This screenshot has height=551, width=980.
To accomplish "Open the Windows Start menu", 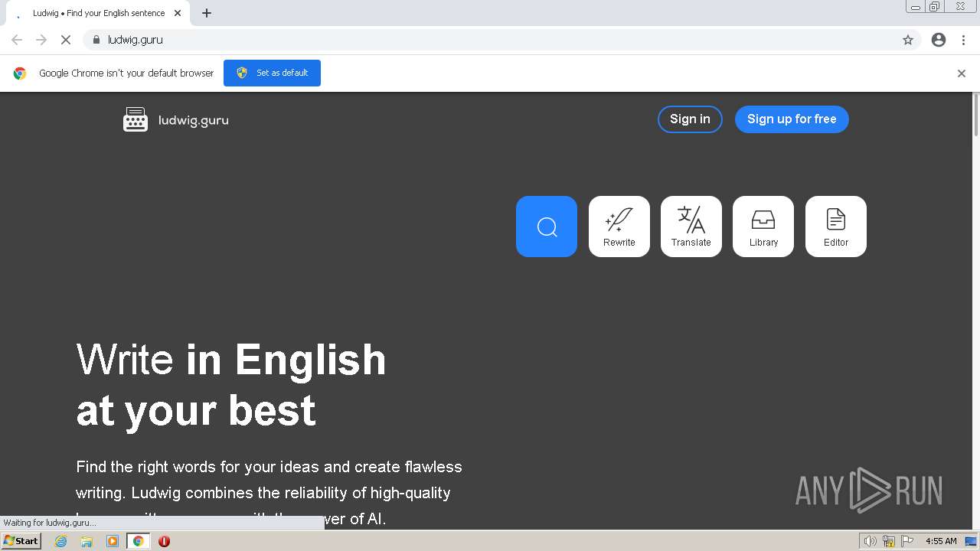I will 21,541.
